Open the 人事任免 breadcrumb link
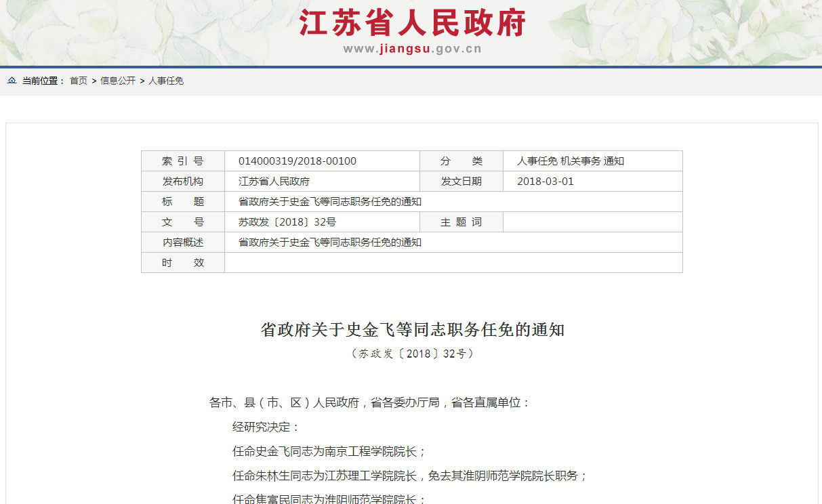The height and width of the screenshot is (504, 822). pos(166,81)
